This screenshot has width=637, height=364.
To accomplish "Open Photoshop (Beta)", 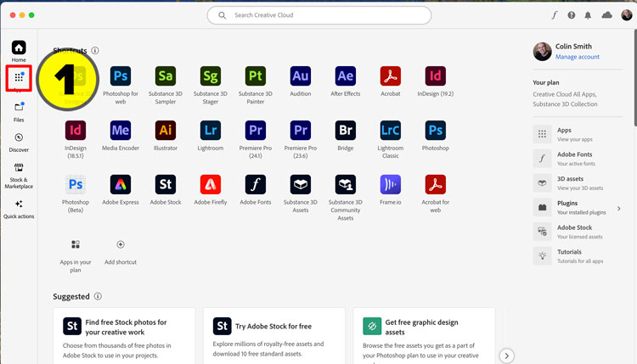I will pyautogui.click(x=76, y=185).
